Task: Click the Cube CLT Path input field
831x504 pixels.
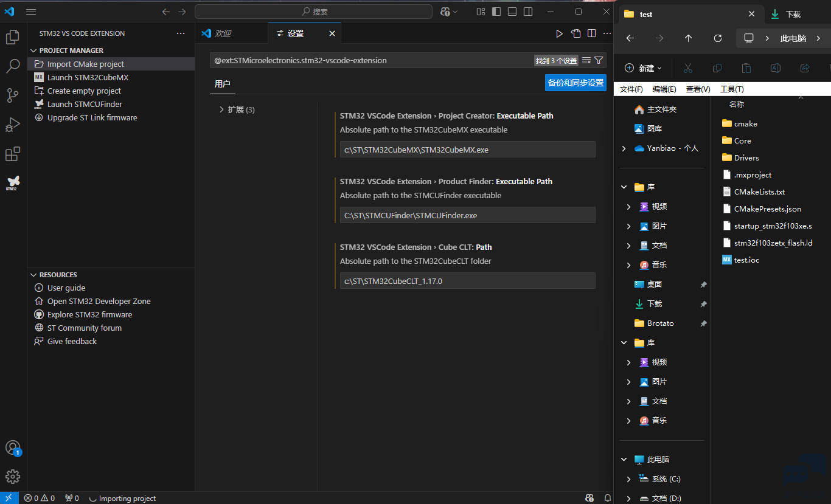Action: 467,281
